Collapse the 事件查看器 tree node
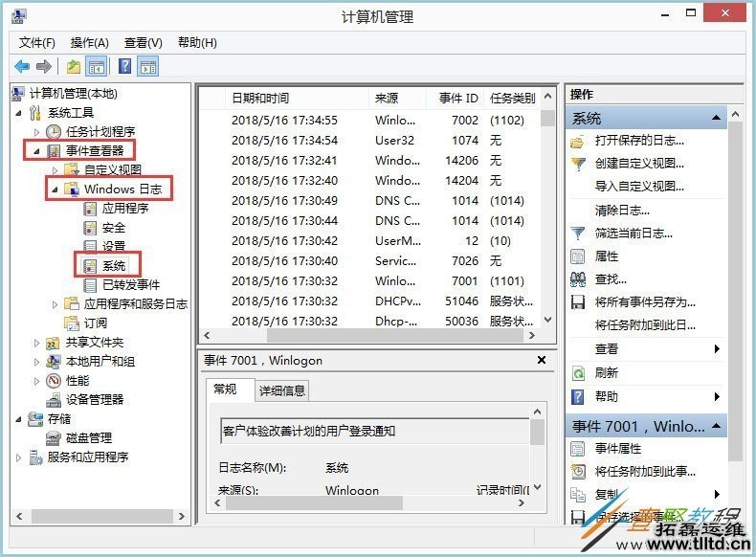756x557 pixels. coord(36,151)
